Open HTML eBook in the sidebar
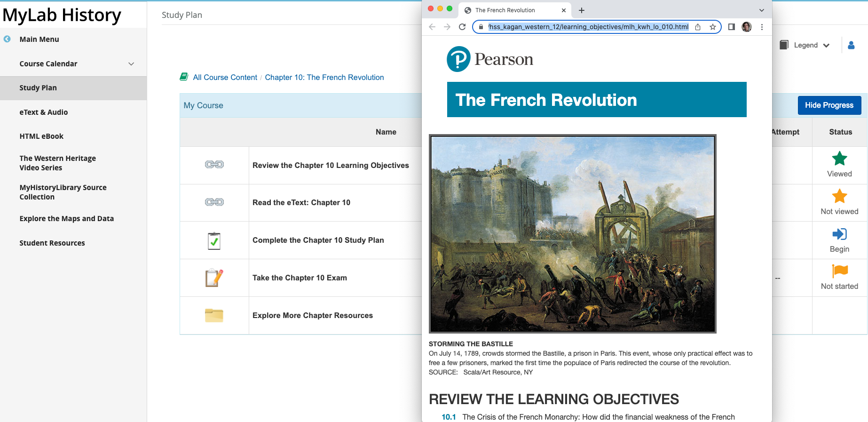This screenshot has height=422, width=868. [41, 136]
